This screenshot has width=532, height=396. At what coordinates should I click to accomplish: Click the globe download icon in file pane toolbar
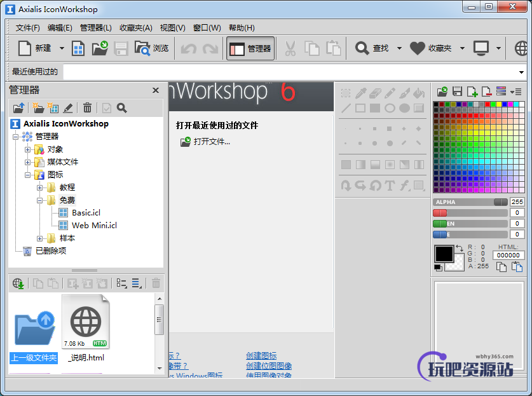coord(18,283)
